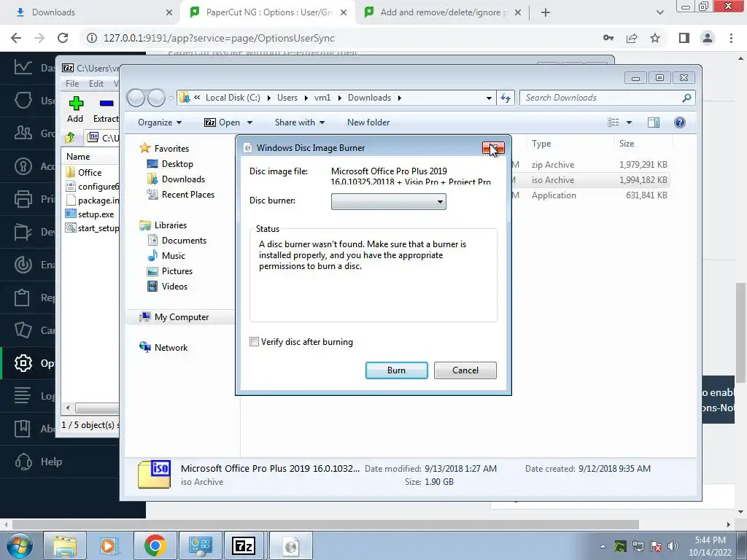Open PaperCut Printers sidebar icon
The image size is (747, 560).
tap(23, 198)
